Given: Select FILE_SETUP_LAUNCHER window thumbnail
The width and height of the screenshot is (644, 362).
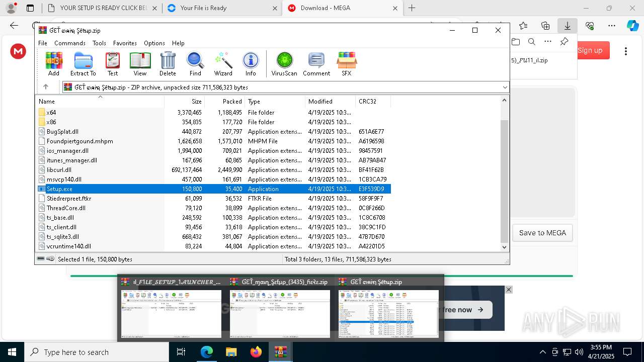Looking at the screenshot, I should pyautogui.click(x=171, y=308).
